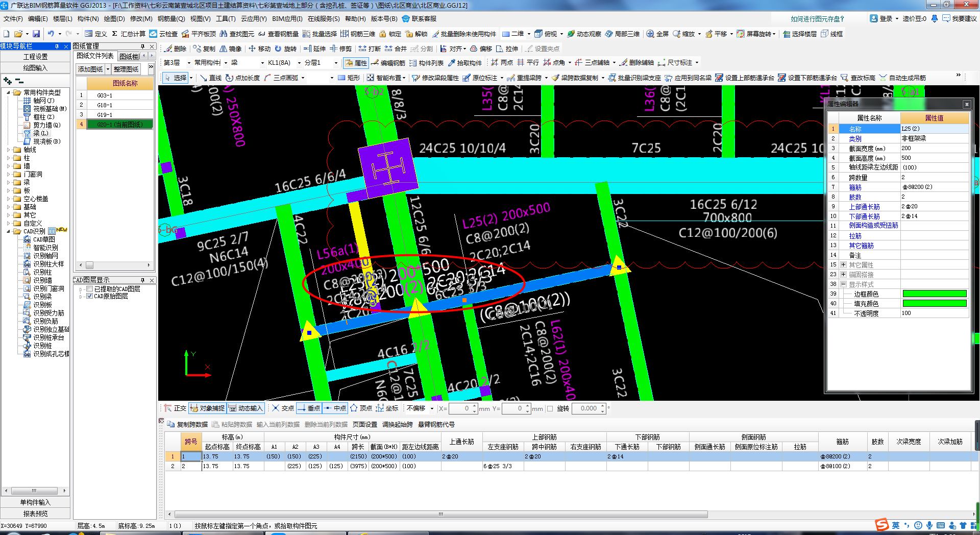Click 复制跨数据 copy span data
The height and width of the screenshot is (535, 980).
[188, 424]
